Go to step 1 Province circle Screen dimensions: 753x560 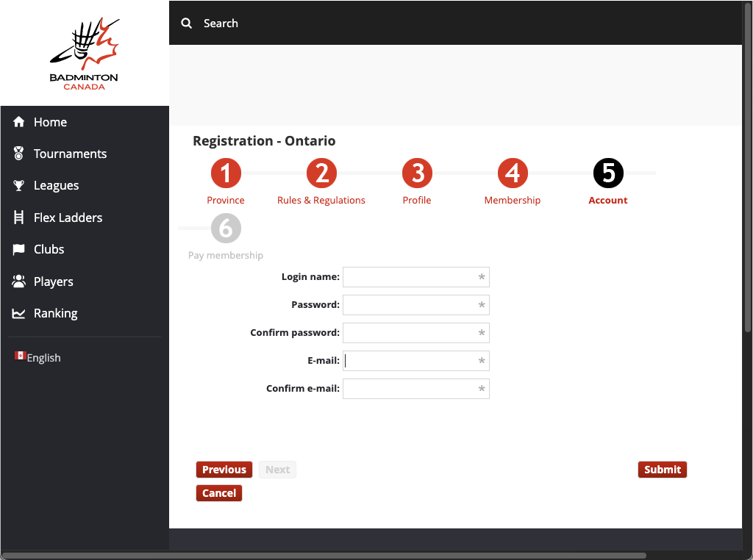[226, 173]
